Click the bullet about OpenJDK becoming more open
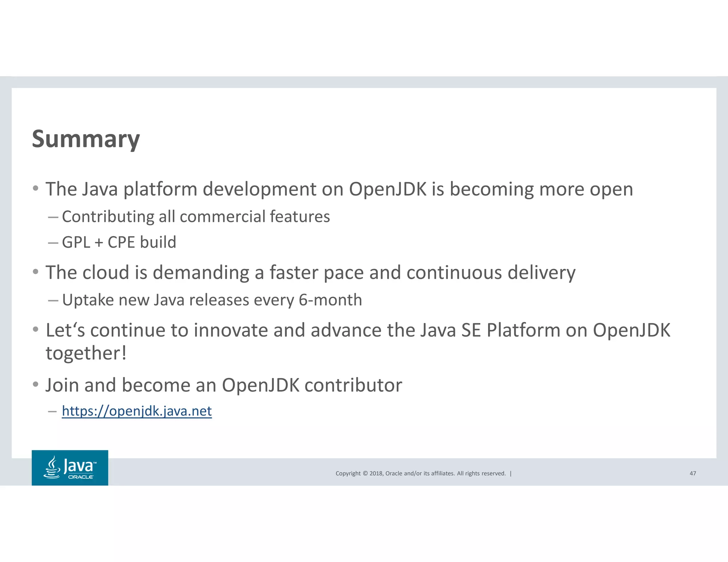Viewport: 728px width, 562px height. pos(339,189)
